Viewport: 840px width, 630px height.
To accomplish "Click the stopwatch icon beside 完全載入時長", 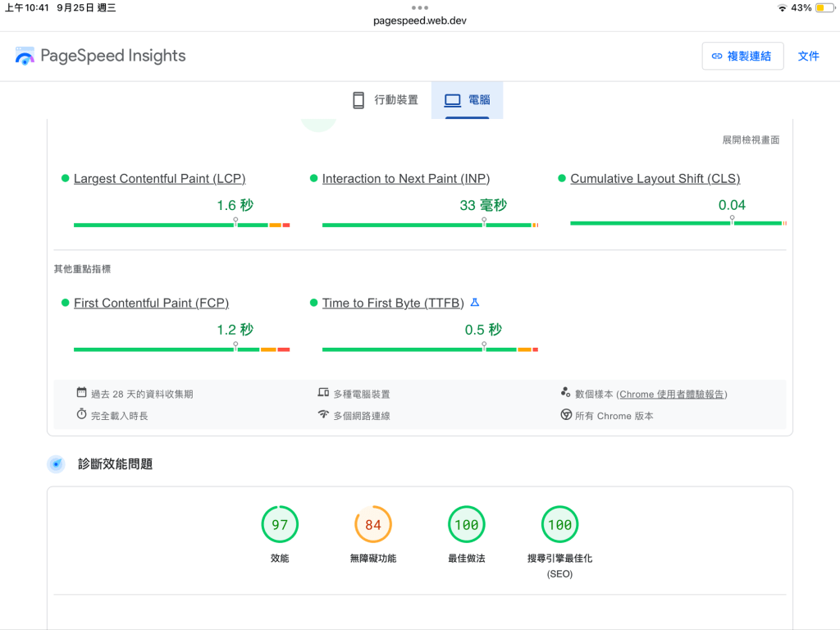I will [81, 415].
